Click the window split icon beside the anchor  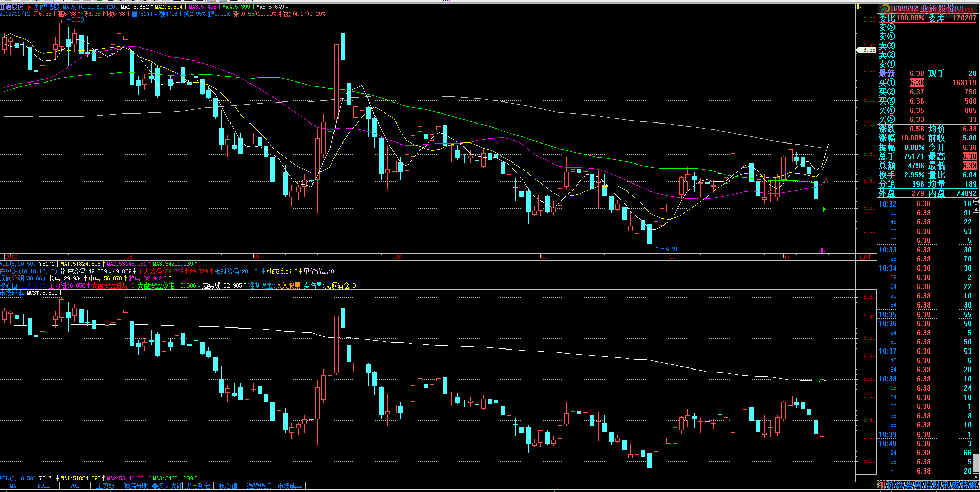tap(866, 7)
